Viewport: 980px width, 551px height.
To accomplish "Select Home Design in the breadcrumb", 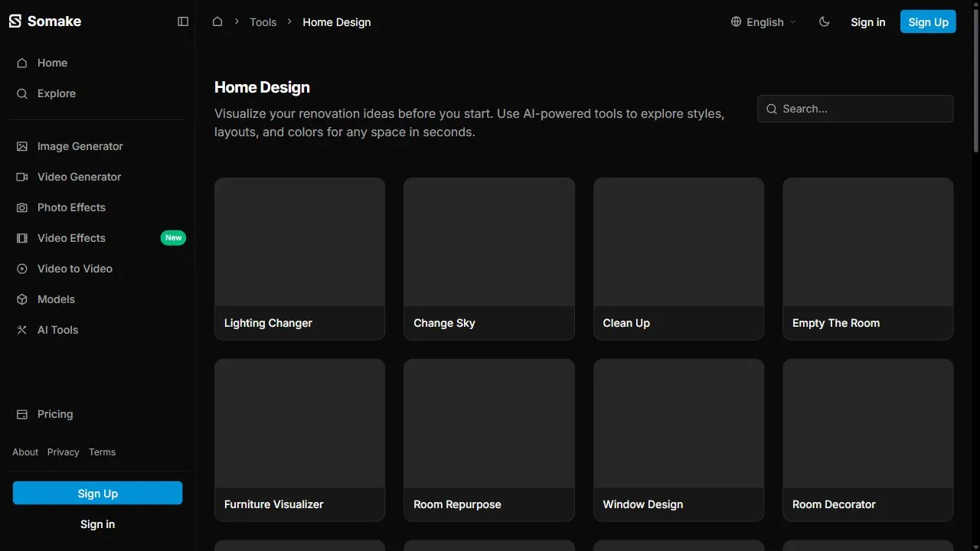I will point(337,22).
